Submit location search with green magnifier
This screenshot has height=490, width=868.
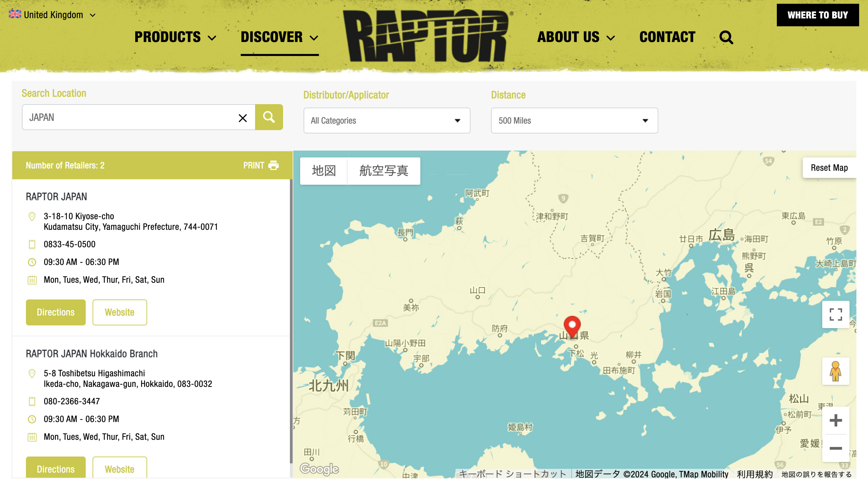(x=269, y=117)
